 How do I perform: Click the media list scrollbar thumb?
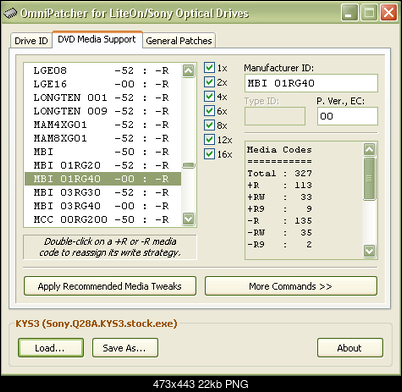click(x=188, y=165)
